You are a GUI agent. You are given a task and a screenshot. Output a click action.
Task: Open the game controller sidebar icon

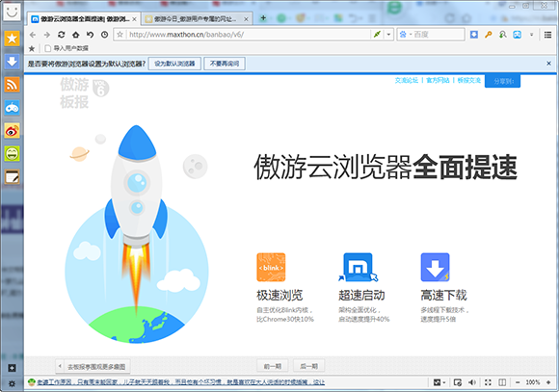tap(12, 108)
